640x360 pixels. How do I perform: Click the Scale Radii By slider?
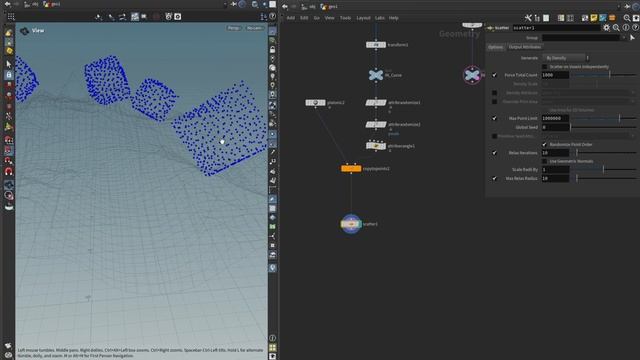[x=603, y=169]
